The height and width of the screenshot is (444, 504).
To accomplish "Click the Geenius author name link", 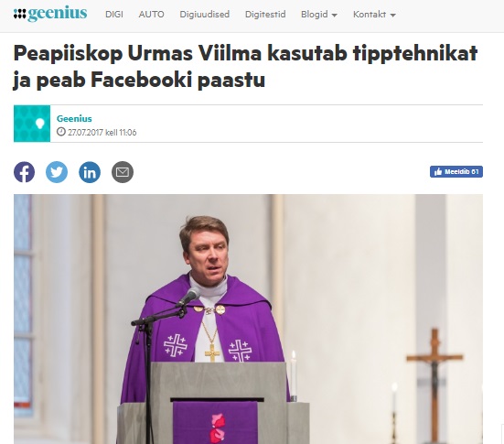I will (x=74, y=119).
